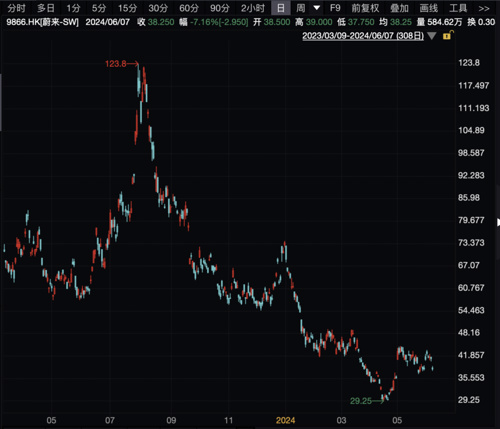This screenshot has width=500, height=429.
Task: Expand the date range dropdown triangle
Action: [x=432, y=36]
